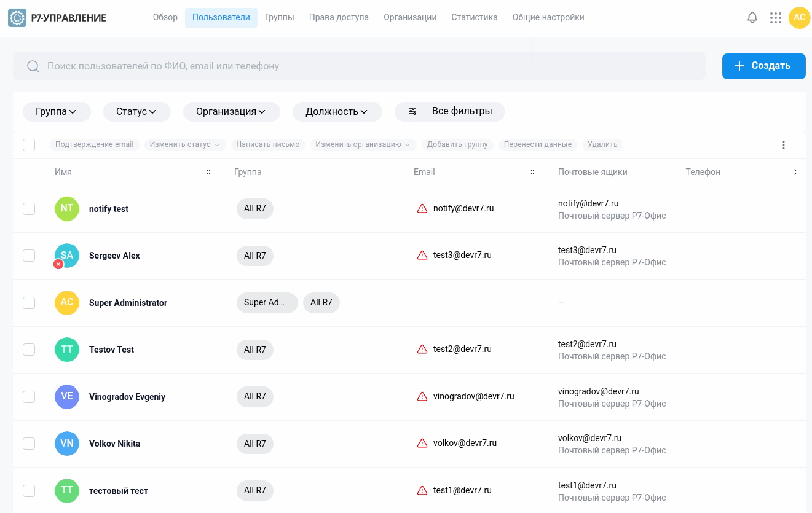Click warning icon beside test1@devr7.ru email

point(422,491)
